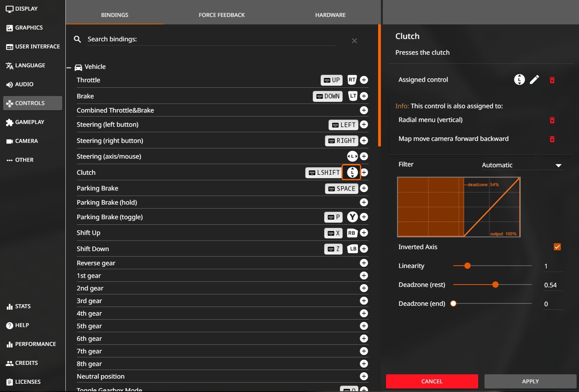Collapse the Vehicle bindings section

pos(69,68)
